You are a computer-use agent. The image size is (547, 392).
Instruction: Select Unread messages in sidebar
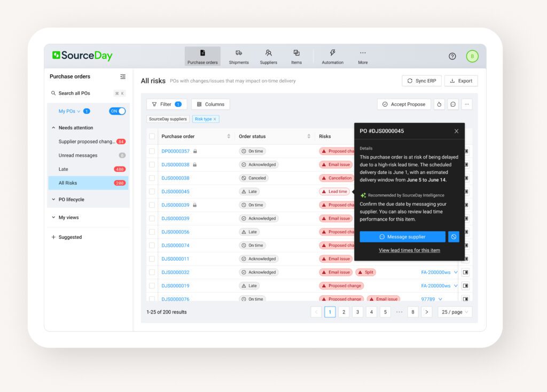click(88, 155)
